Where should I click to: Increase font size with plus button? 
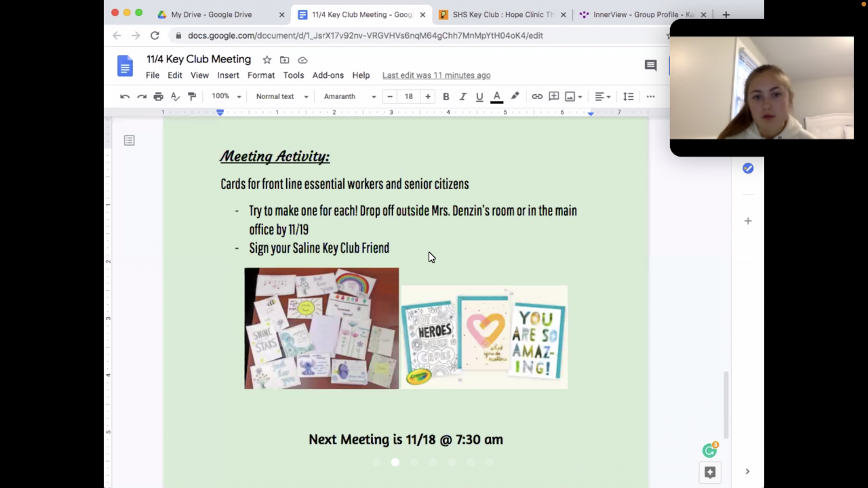click(x=428, y=97)
